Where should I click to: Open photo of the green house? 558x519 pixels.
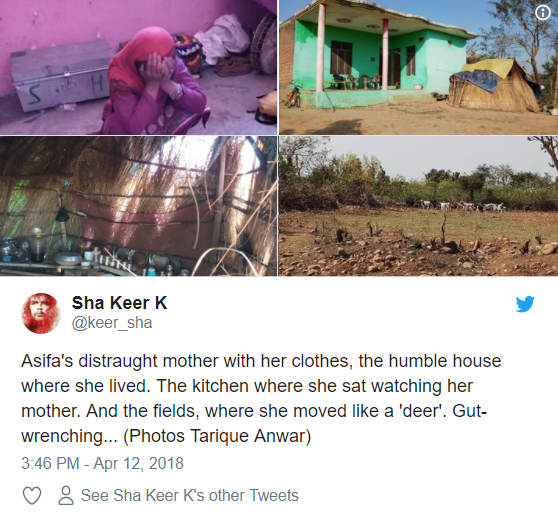418,67
